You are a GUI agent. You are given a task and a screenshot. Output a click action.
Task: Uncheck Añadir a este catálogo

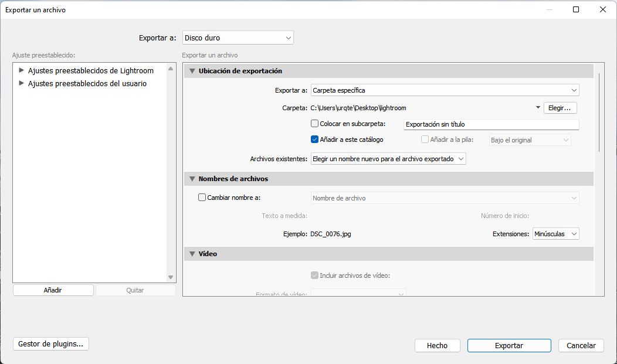[315, 140]
